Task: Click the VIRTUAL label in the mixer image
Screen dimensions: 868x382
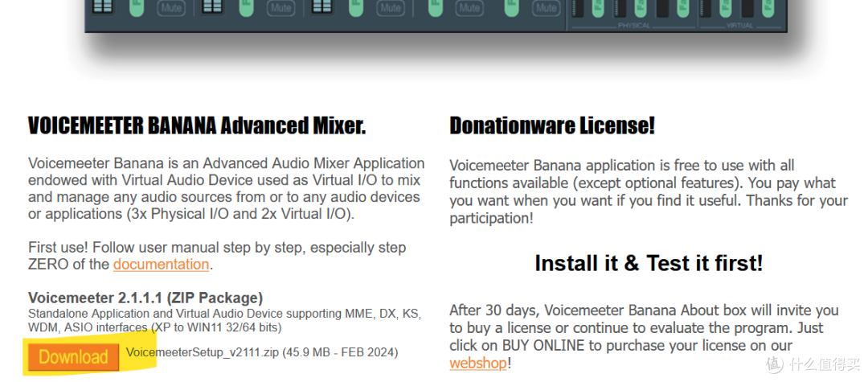Action: pyautogui.click(x=740, y=26)
